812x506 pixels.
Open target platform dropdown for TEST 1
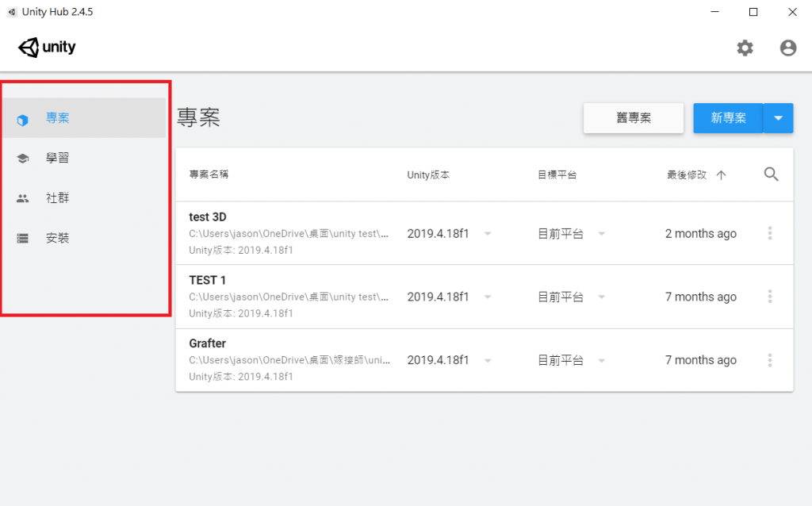click(601, 297)
